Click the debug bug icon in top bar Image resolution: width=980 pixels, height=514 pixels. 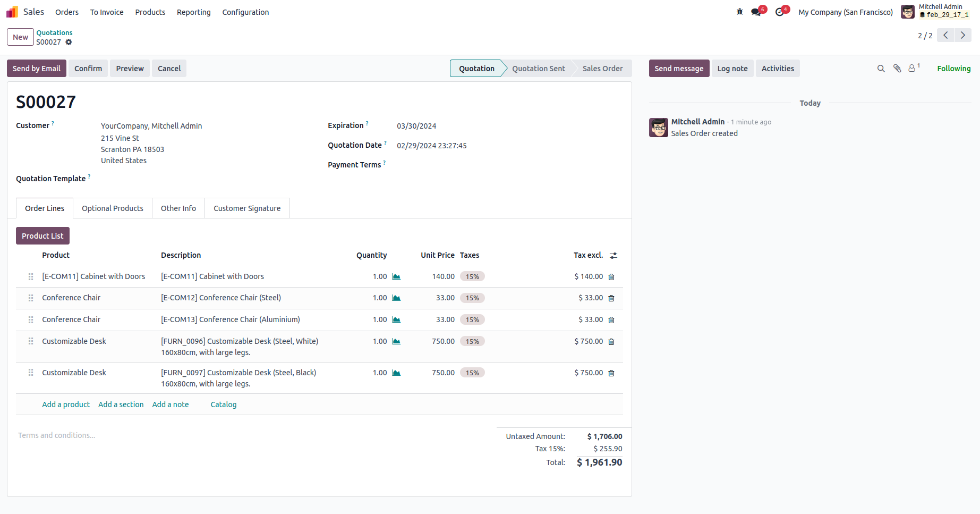(739, 12)
